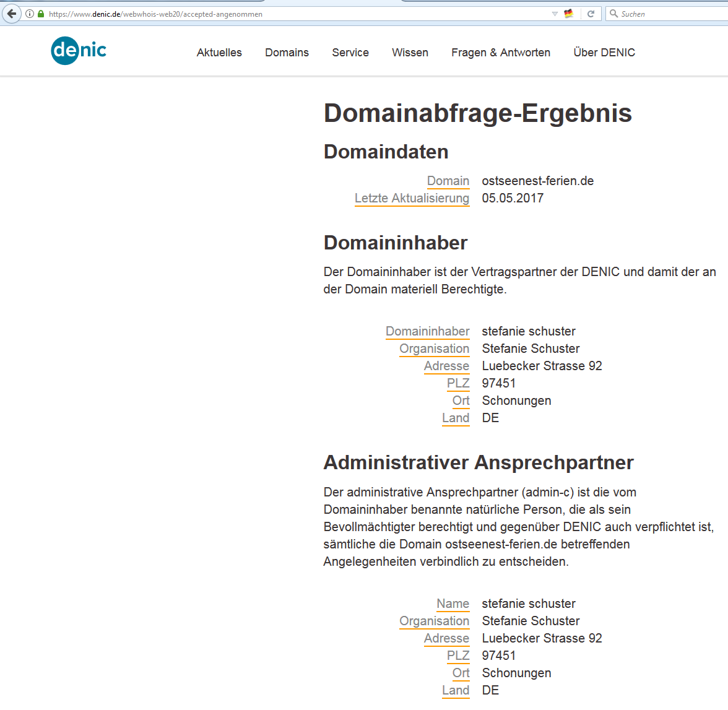Image resolution: width=728 pixels, height=710 pixels.
Task: Click the URL text in address bar
Action: pos(155,14)
